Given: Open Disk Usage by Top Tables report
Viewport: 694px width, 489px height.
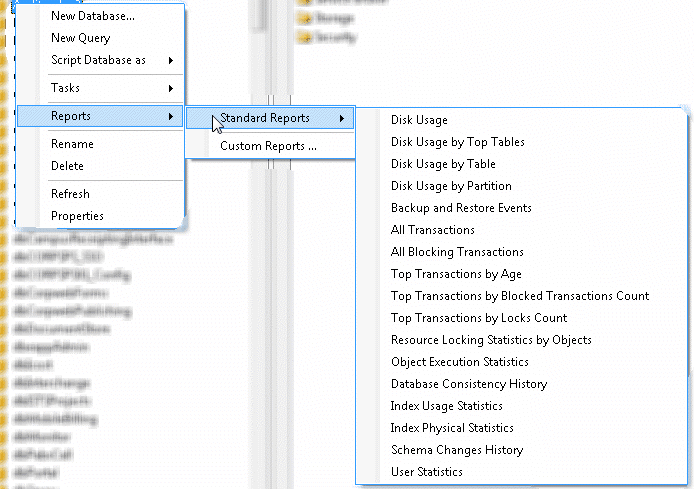Looking at the screenshot, I should tap(458, 142).
